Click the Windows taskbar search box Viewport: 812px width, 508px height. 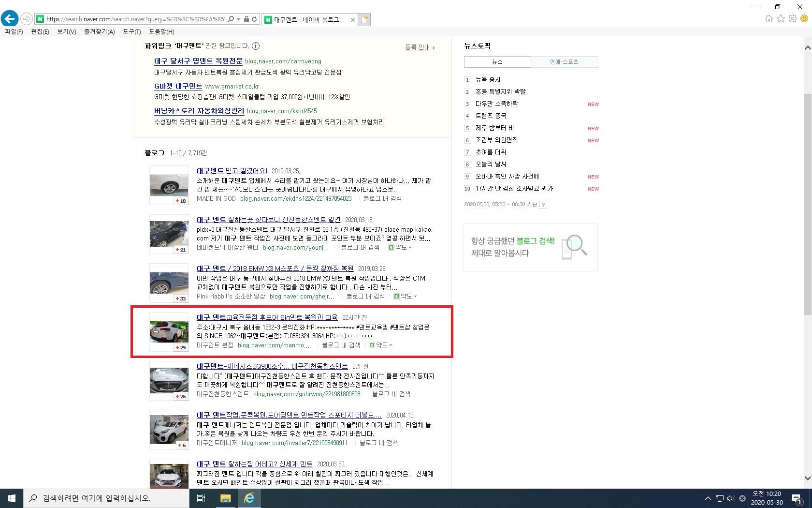coord(106,498)
